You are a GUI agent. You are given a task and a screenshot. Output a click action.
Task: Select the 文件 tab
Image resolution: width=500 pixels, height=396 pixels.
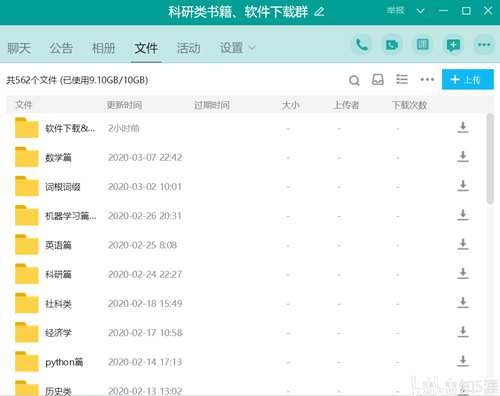pyautogui.click(x=146, y=48)
